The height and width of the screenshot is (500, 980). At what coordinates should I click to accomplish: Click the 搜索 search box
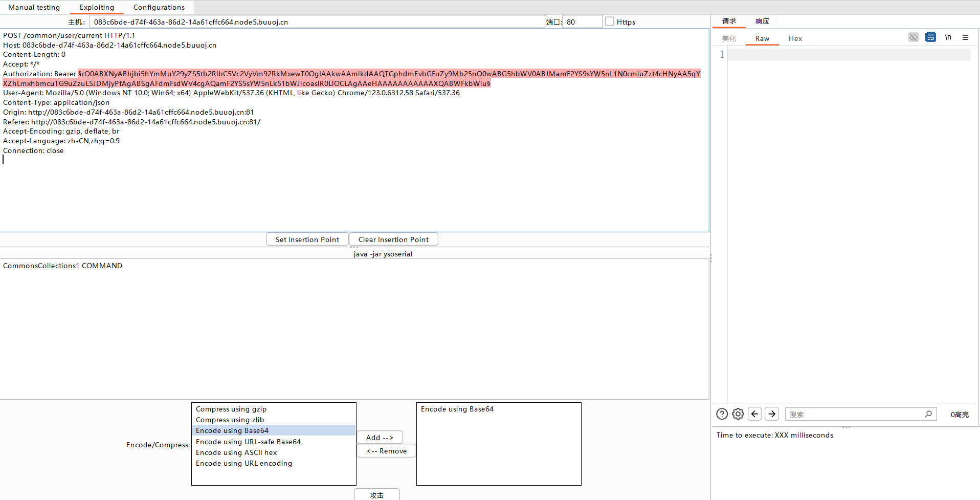pos(854,414)
